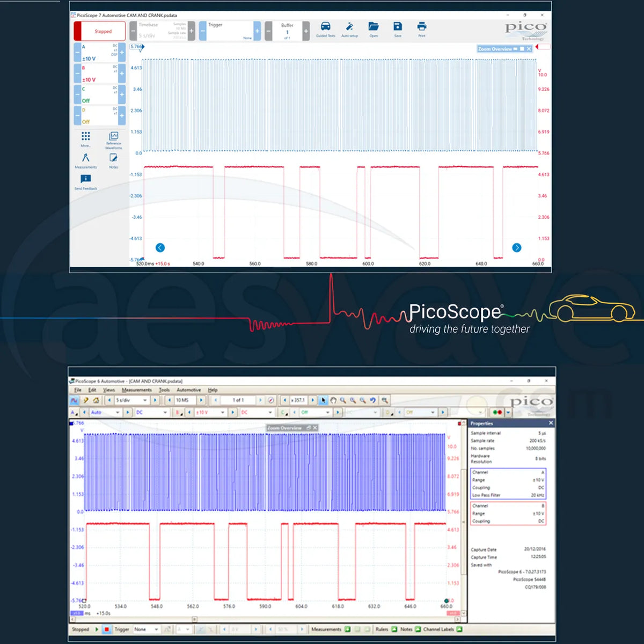Screen dimensions: 644x644
Task: Click the Auto setup icon
Action: (x=349, y=27)
